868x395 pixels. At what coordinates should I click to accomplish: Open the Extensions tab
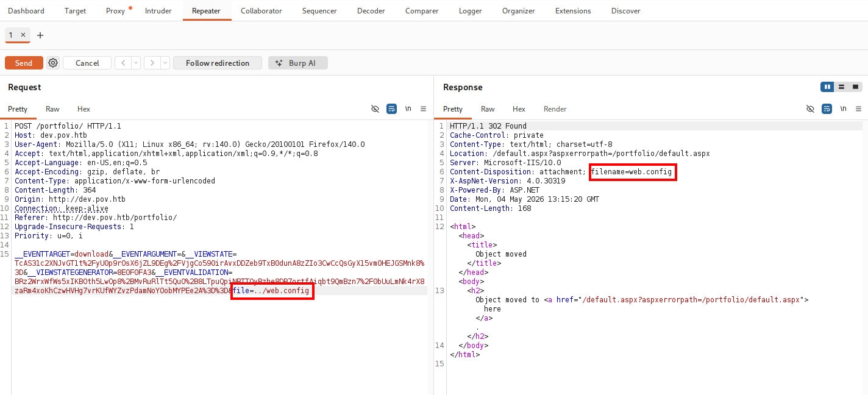(x=573, y=10)
